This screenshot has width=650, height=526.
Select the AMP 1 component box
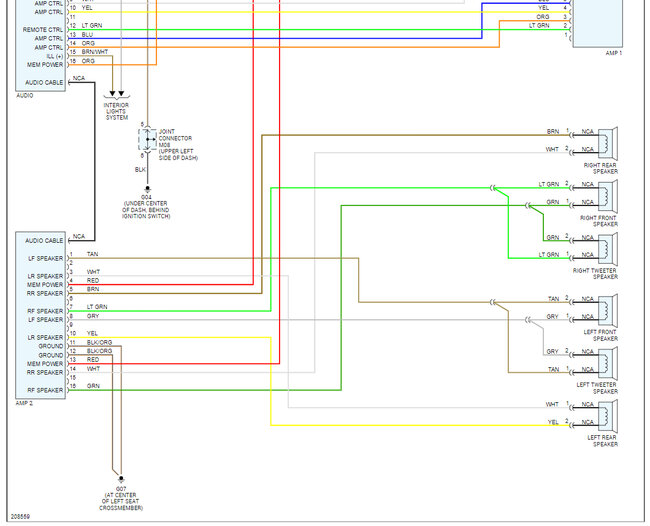click(x=597, y=24)
